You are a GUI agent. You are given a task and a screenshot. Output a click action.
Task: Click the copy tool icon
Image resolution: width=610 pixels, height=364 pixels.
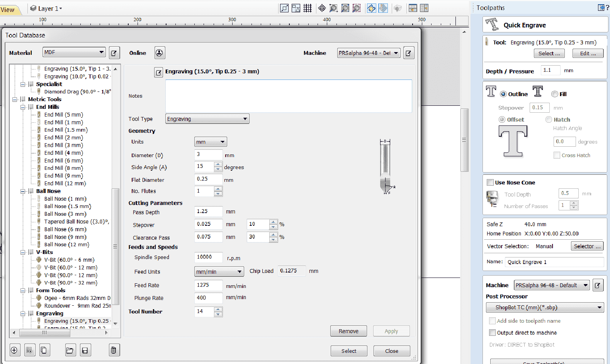coord(44,350)
